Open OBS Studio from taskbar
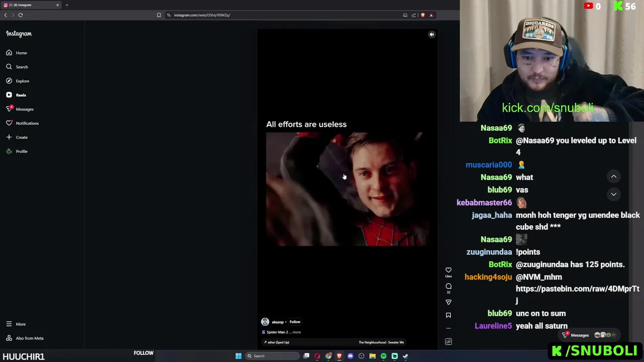Screen dimensions: 644x362 [361, 356]
